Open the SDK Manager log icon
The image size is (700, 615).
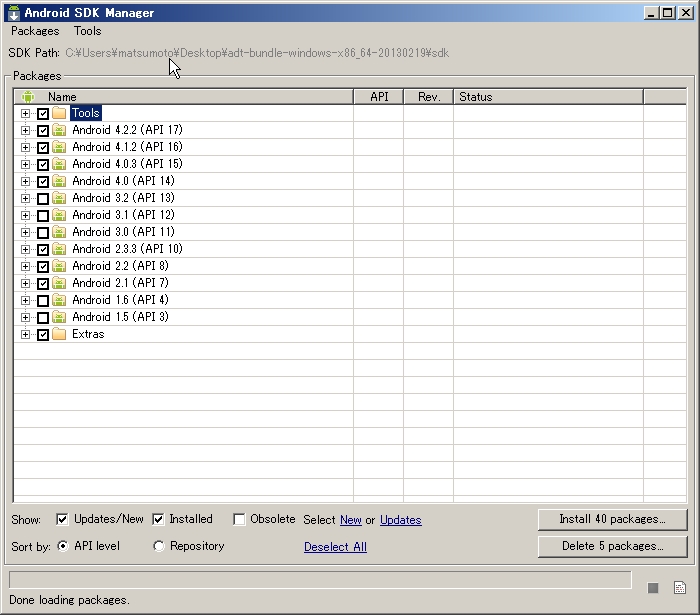click(x=679, y=588)
